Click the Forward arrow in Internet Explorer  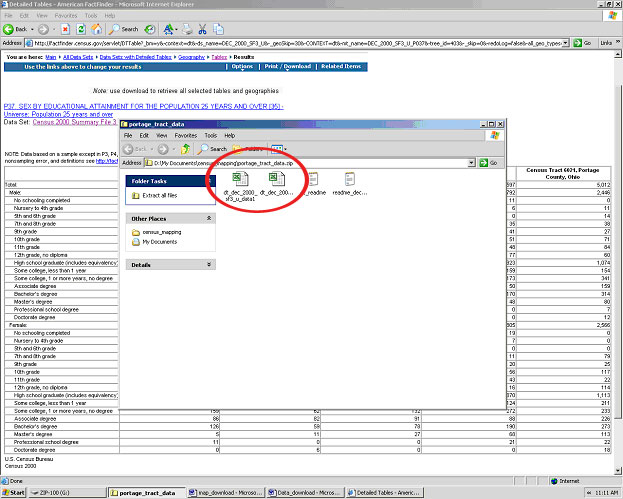click(43, 29)
